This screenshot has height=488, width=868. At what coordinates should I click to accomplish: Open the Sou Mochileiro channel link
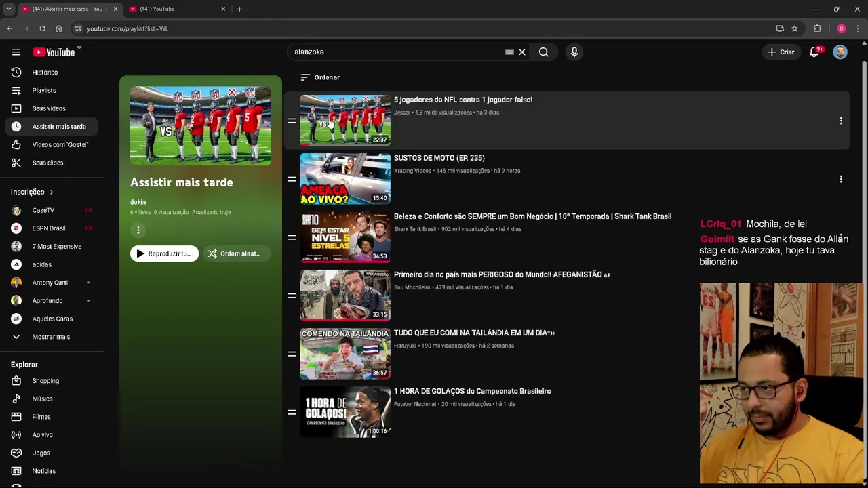click(412, 287)
